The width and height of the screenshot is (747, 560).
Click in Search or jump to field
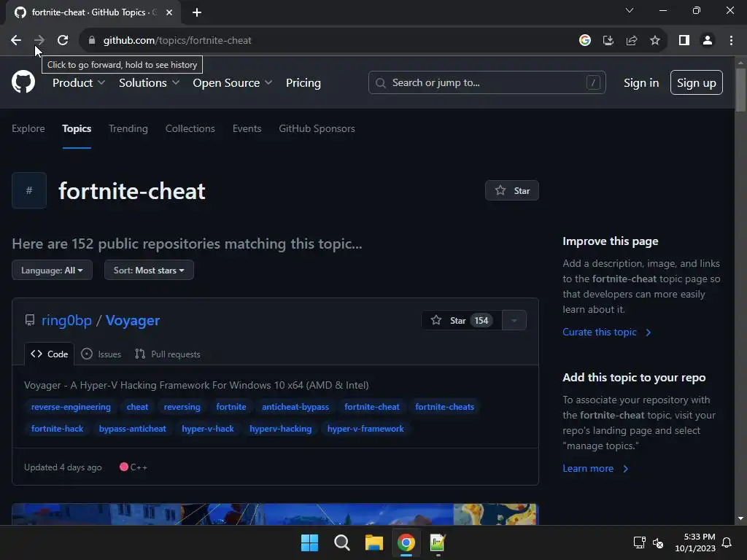487,83
